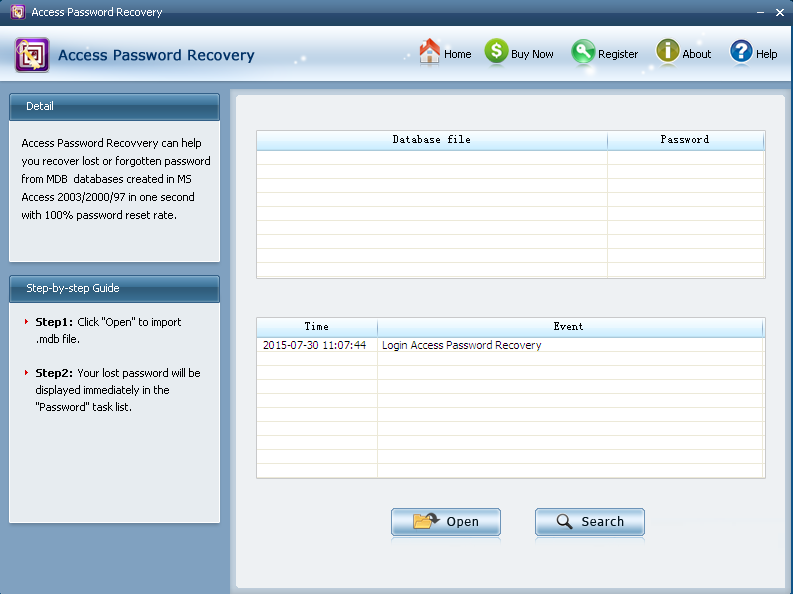Click the Open button to import .mdb file
The height and width of the screenshot is (594, 793).
[446, 522]
